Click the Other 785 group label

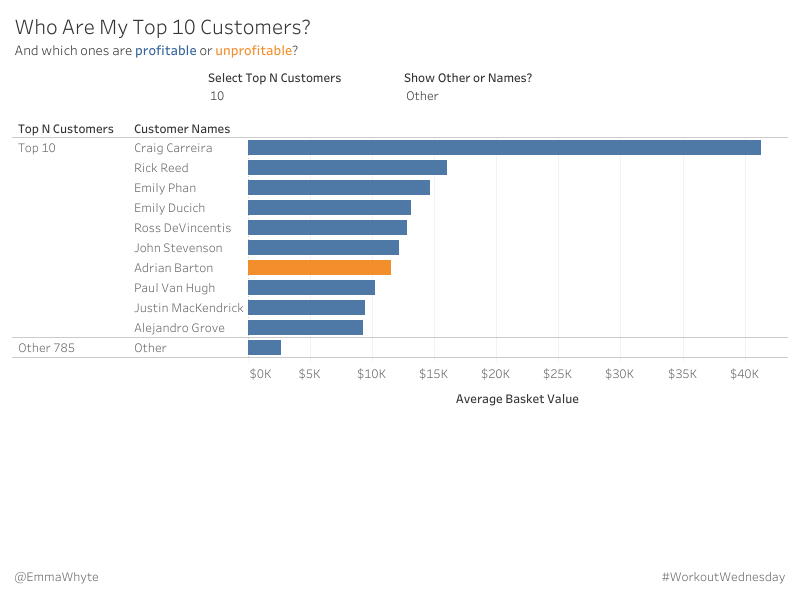click(46, 348)
